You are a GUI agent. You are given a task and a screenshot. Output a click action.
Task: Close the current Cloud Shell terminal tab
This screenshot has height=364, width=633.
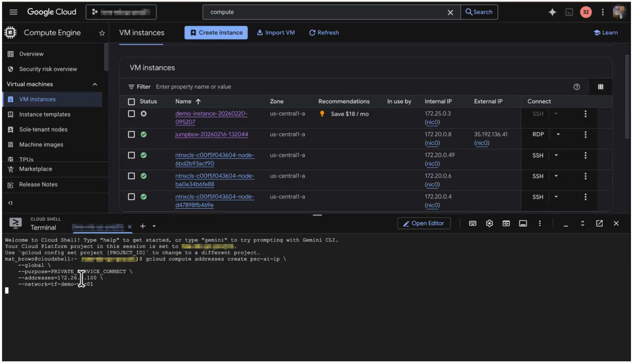130,227
